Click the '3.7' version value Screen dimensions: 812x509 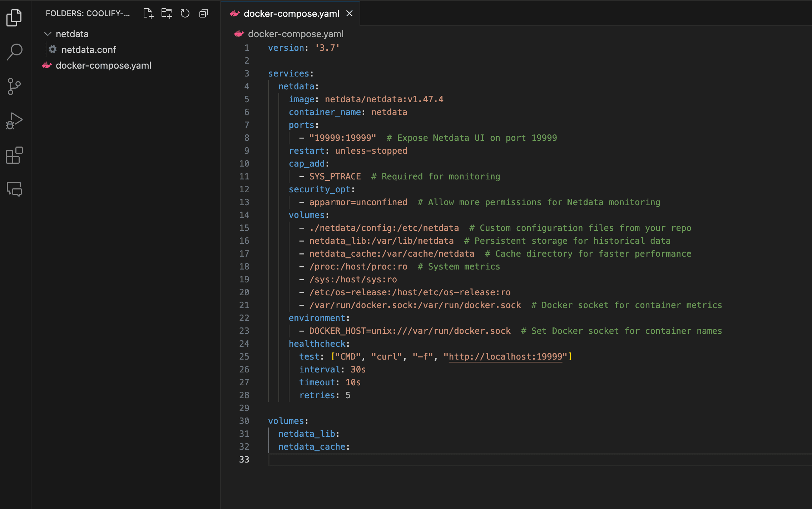tap(327, 48)
